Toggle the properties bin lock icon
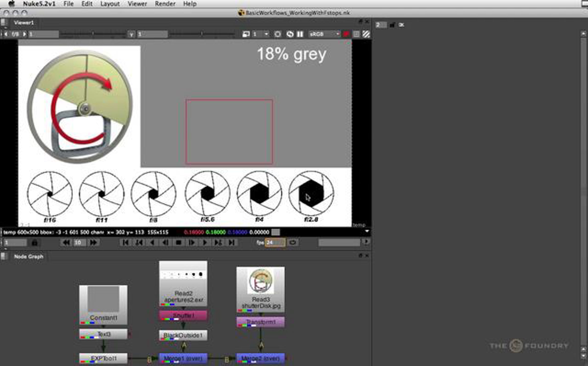Image resolution: width=588 pixels, height=366 pixels. 392,25
